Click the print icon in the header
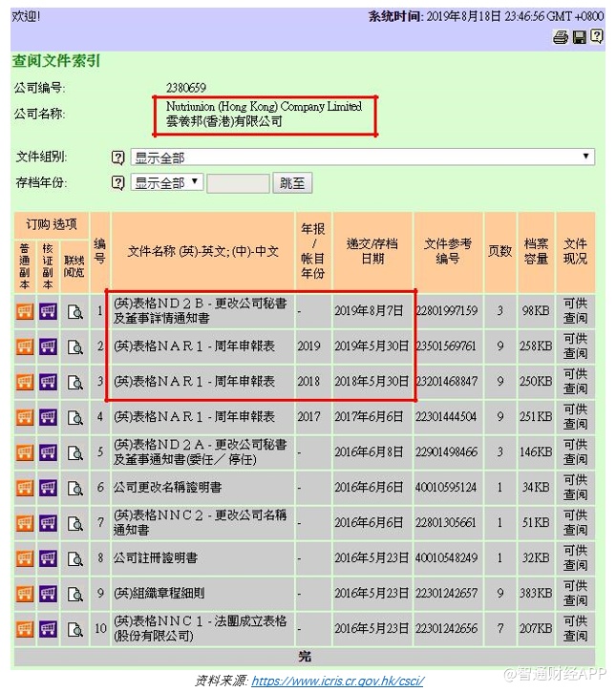616x692 pixels. tap(561, 37)
